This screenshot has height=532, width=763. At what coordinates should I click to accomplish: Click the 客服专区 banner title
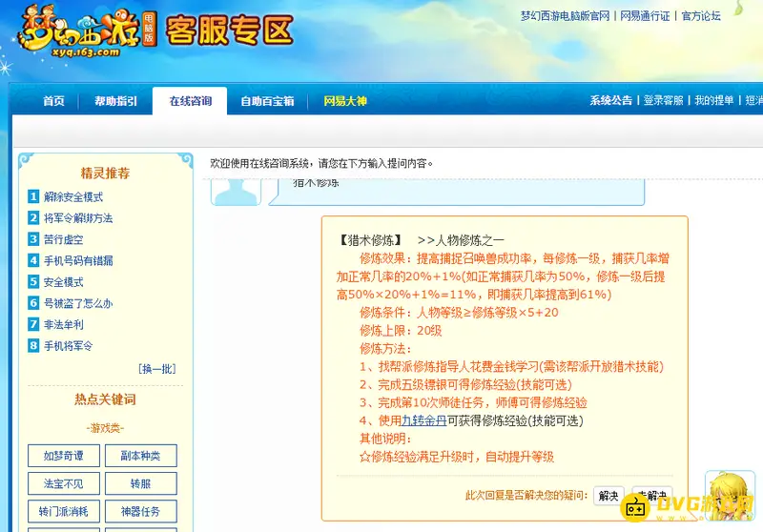click(230, 31)
